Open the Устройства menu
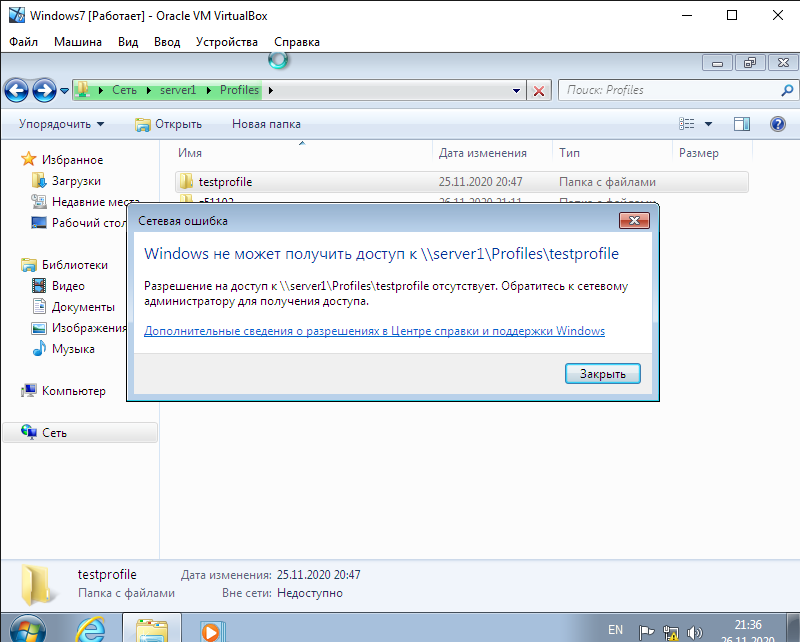Image resolution: width=800 pixels, height=642 pixels. [x=227, y=42]
